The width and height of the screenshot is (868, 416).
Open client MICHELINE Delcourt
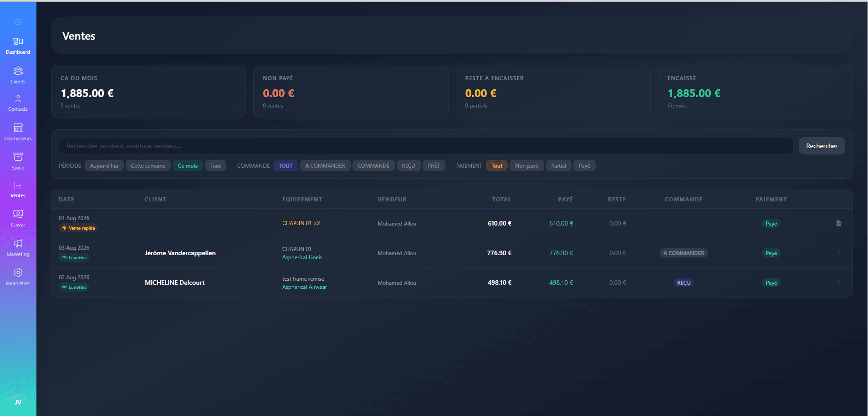point(174,282)
